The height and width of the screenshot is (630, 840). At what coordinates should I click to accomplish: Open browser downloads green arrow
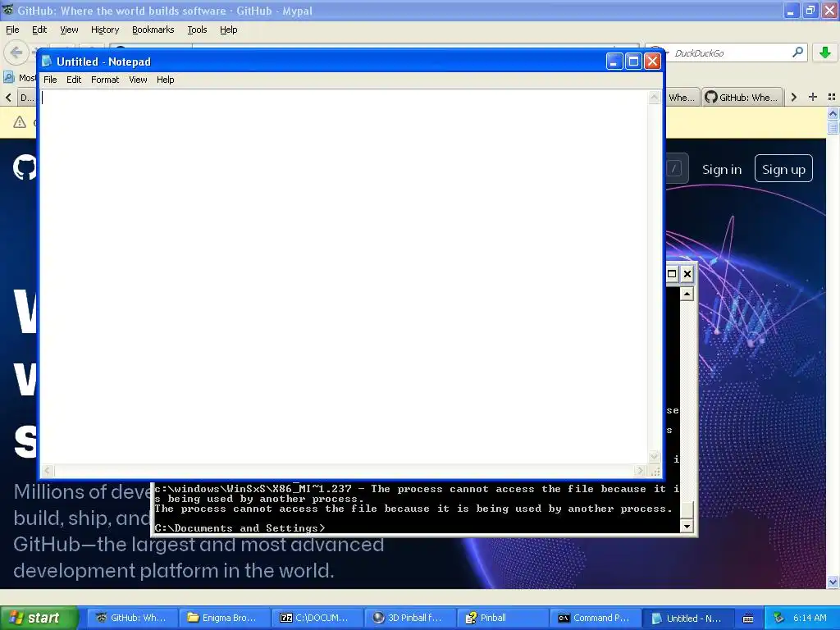point(825,52)
